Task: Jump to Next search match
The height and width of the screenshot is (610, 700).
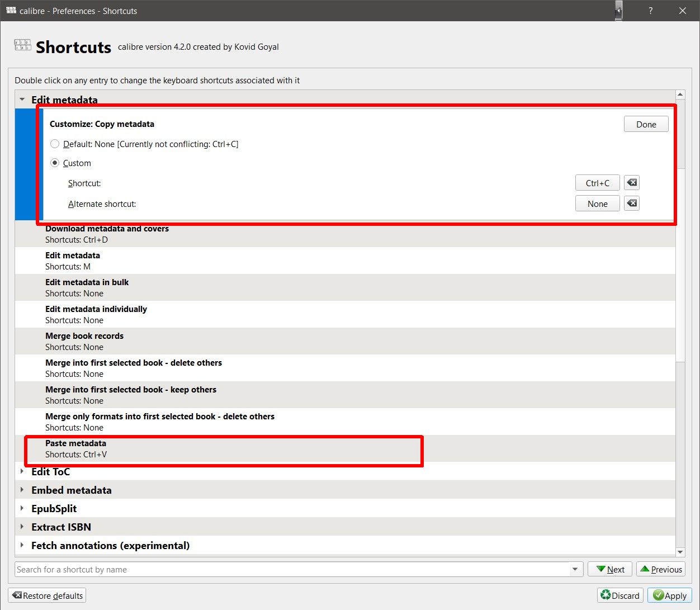Action: tap(610, 569)
